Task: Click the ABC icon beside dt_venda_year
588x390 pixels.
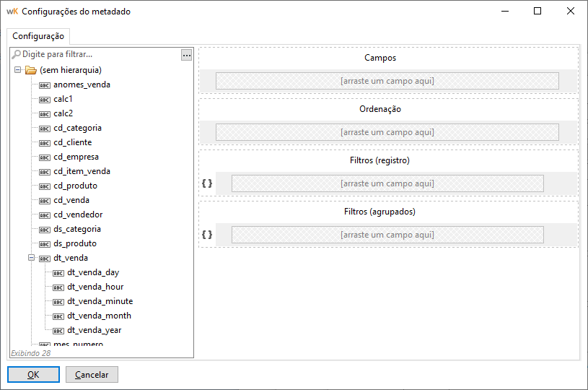Action: [x=58, y=331]
